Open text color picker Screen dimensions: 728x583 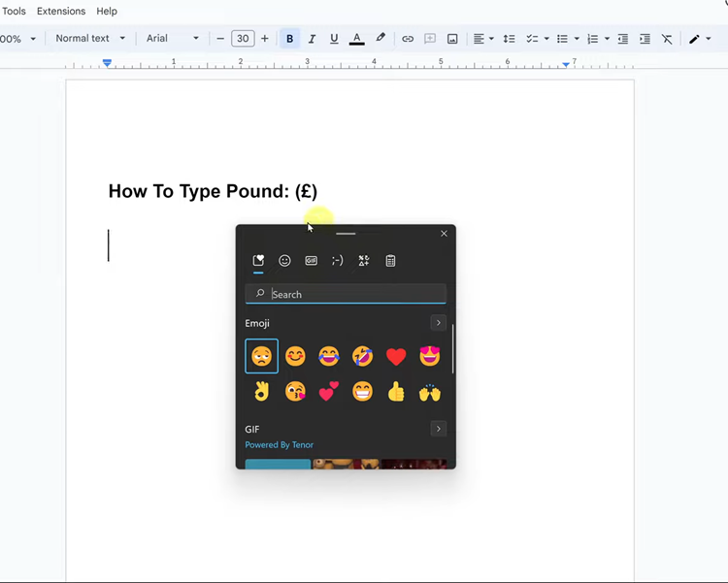click(x=356, y=39)
